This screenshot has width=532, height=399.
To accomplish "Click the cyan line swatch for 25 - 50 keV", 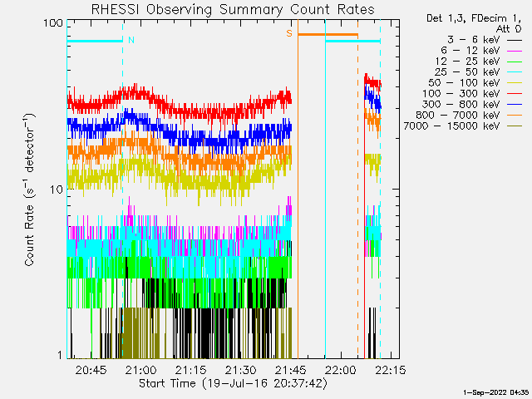I will (x=515, y=72).
